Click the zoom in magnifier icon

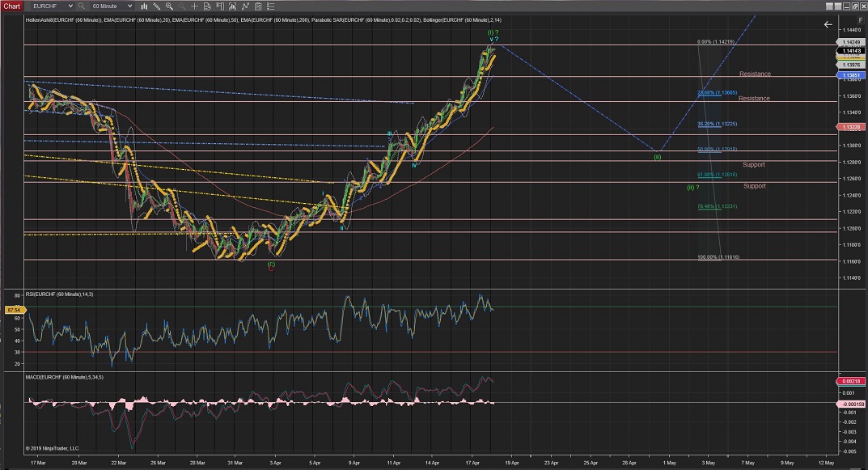(169, 6)
